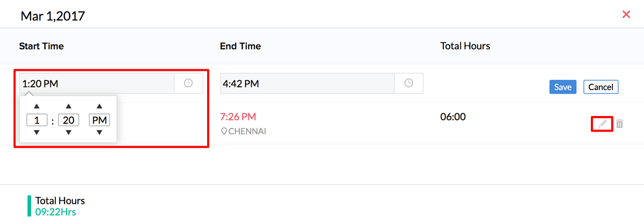
Task: Click the minutes box showing 20
Action: [x=68, y=120]
